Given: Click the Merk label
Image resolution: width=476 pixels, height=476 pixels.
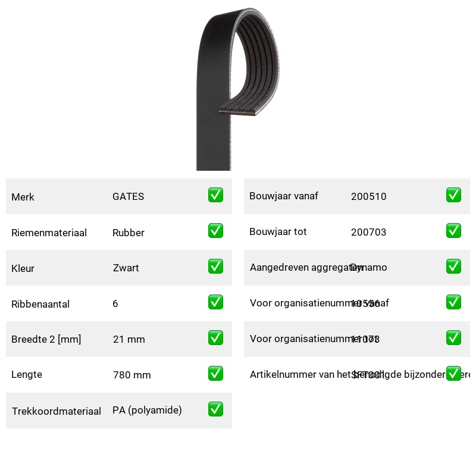Looking at the screenshot, I should (x=23, y=197).
